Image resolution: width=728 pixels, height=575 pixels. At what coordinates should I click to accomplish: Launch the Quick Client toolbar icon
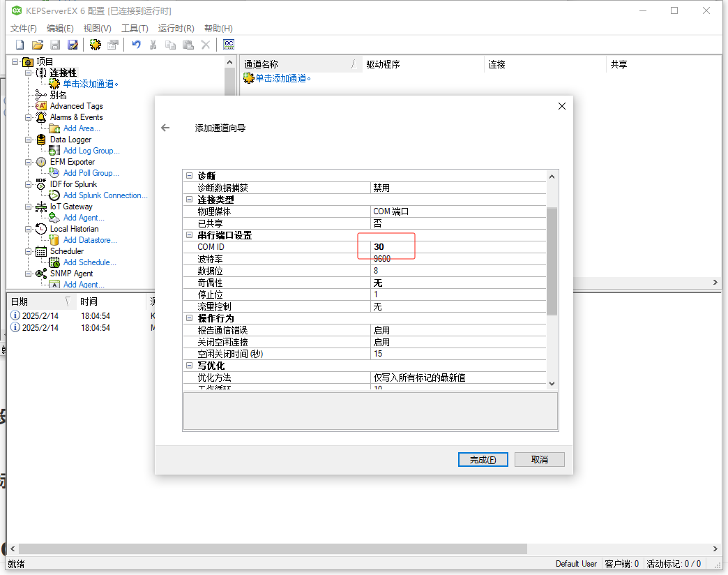(229, 44)
